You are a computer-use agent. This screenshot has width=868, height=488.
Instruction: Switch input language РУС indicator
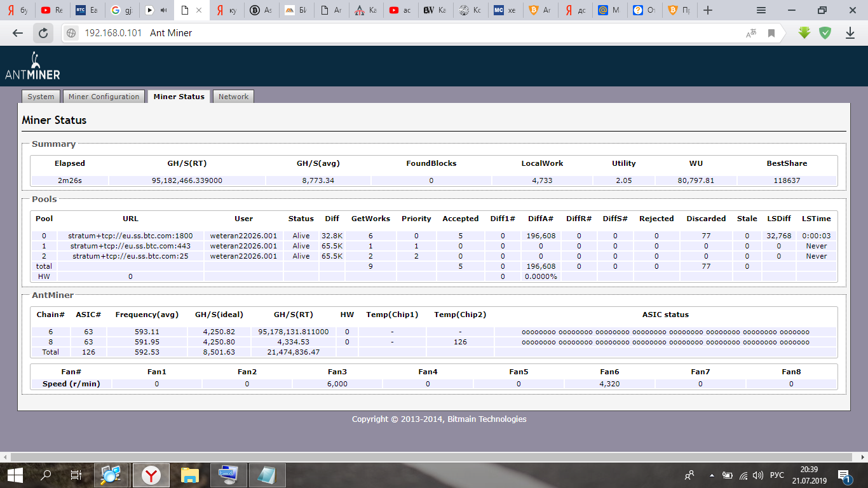pyautogui.click(x=777, y=475)
